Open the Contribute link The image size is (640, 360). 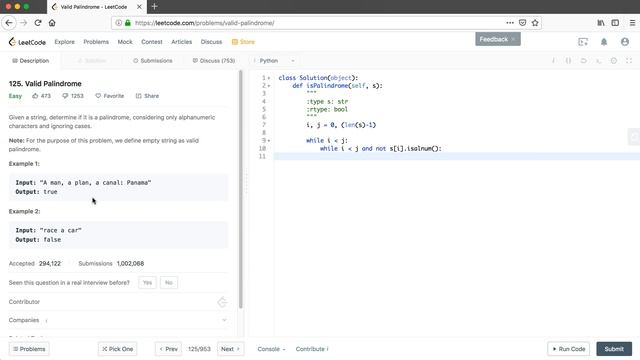312,349
